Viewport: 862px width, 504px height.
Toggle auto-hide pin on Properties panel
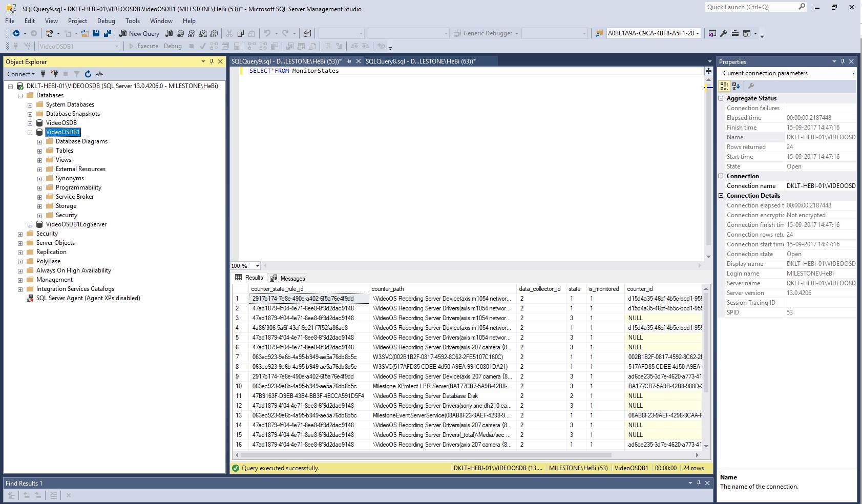(843, 61)
